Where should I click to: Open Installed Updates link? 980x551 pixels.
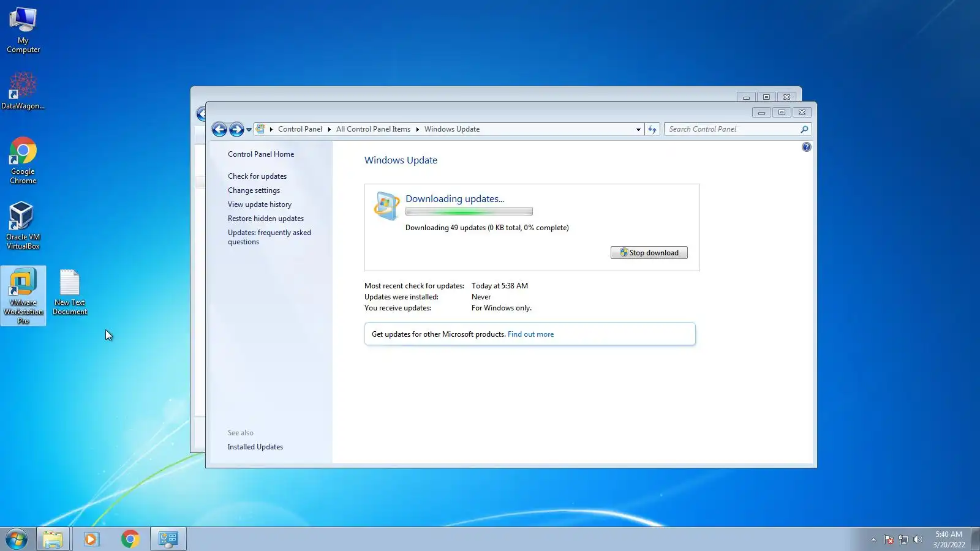pos(255,447)
